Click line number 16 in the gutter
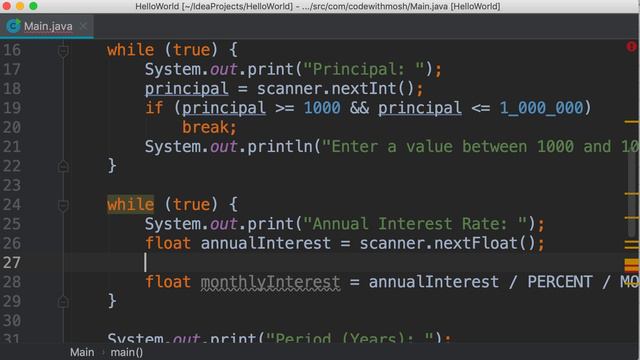The image size is (640, 360). [x=12, y=50]
